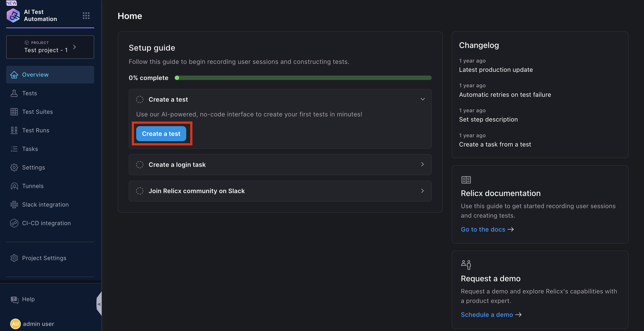Click the Slack integration icon
Viewport: 644px width, 331px height.
click(14, 205)
